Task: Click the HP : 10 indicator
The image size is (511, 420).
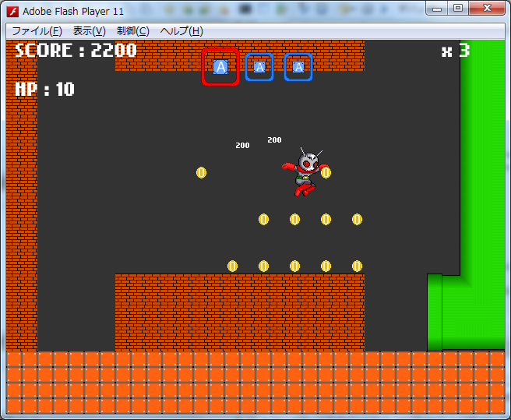Action: [x=45, y=89]
